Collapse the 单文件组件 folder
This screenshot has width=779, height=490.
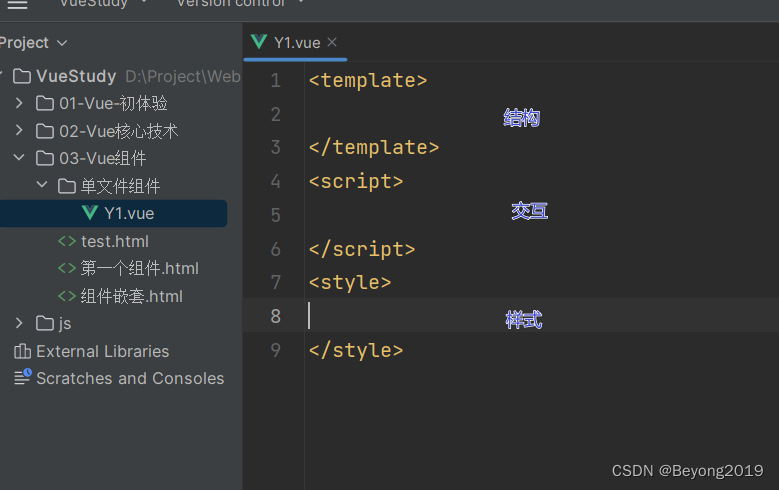click(41, 186)
